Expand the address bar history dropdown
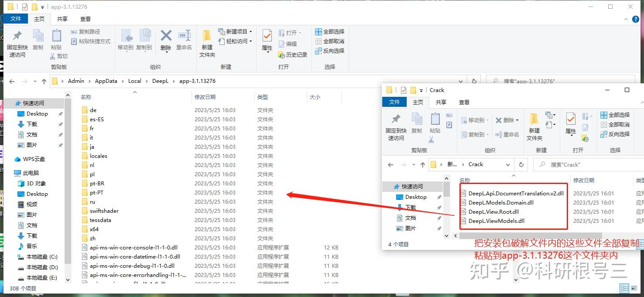Screen dimensions: 644x297 point(461,81)
